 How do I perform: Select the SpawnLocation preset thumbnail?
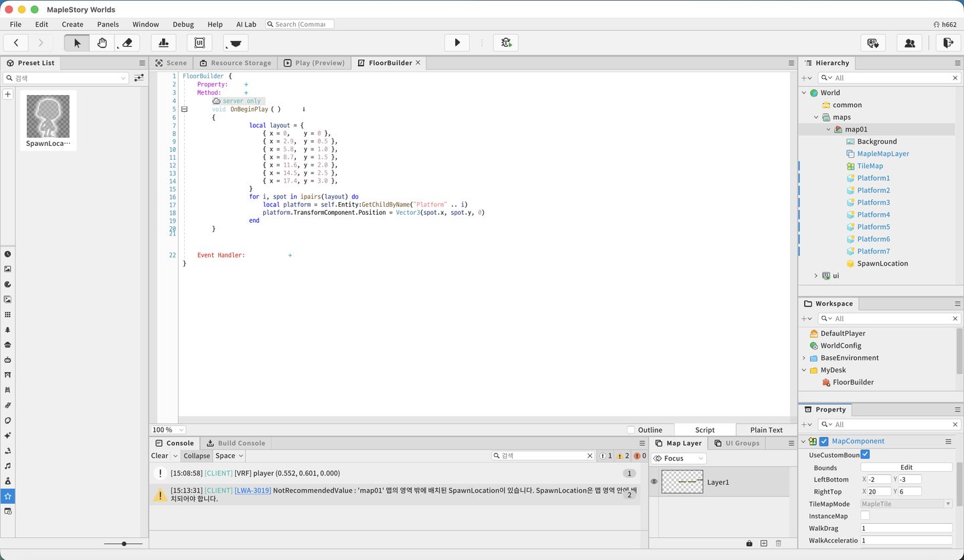(x=48, y=120)
